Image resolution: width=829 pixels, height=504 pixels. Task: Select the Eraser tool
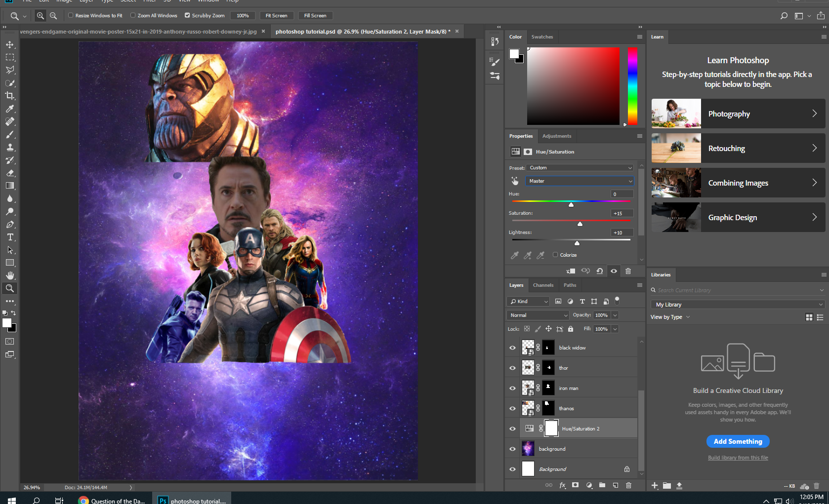pyautogui.click(x=10, y=173)
